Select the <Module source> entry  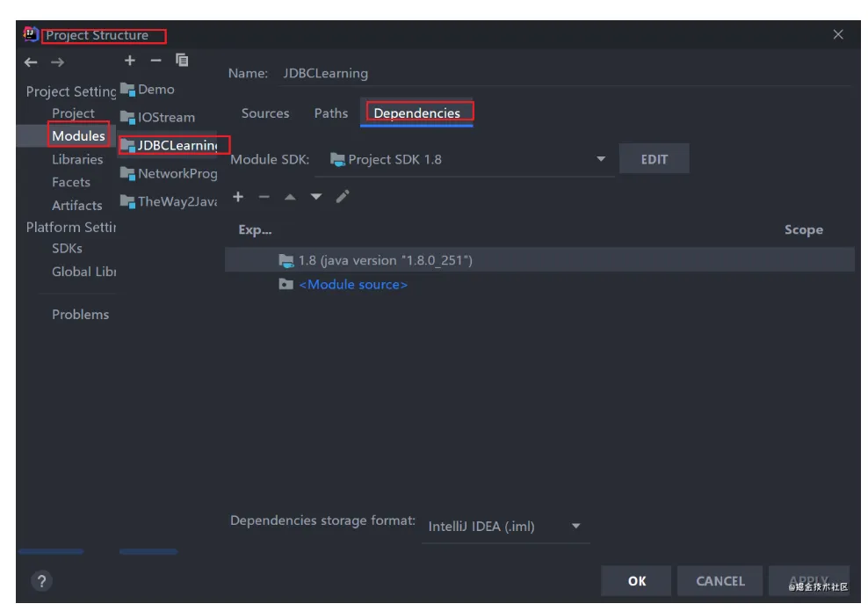tap(353, 285)
